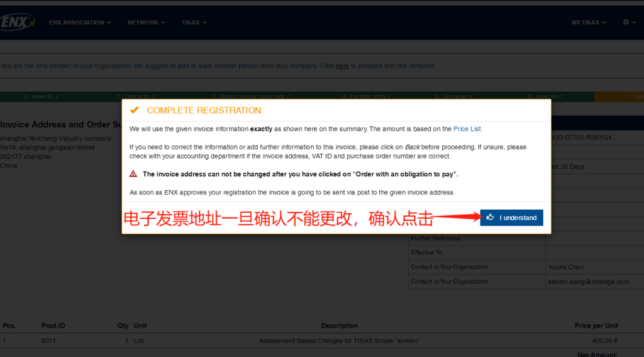Expand the Network menu
Viewport: 644px width, 357px height.
point(146,23)
